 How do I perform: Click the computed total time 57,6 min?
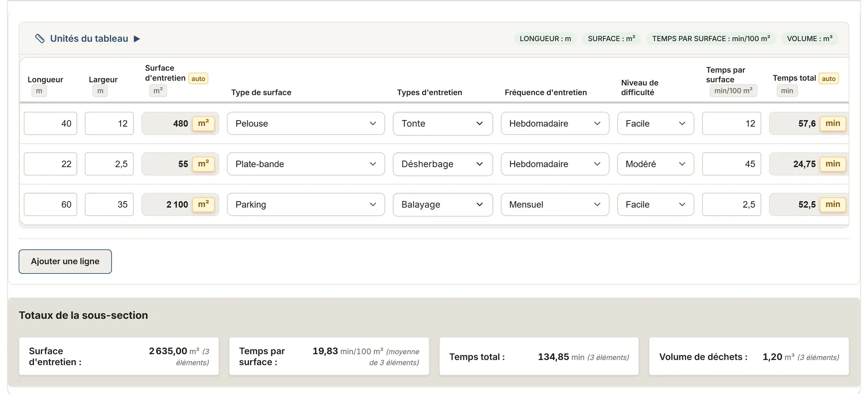[x=809, y=123]
